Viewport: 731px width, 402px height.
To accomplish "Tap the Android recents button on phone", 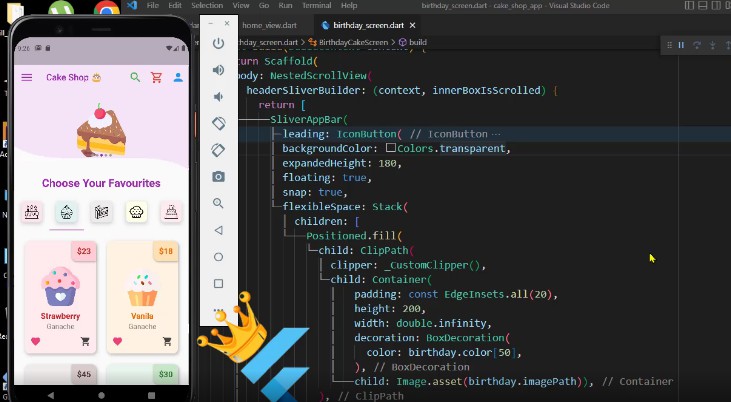I will click(x=152, y=395).
